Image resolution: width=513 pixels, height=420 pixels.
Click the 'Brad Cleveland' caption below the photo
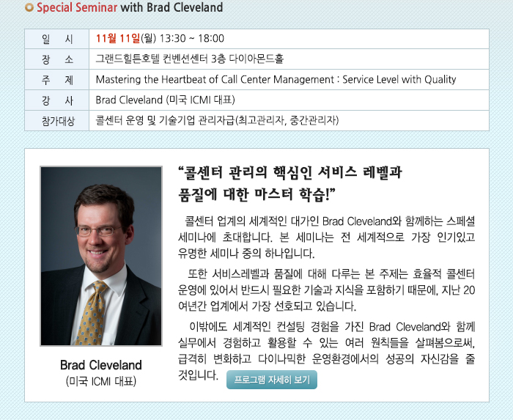point(101,365)
